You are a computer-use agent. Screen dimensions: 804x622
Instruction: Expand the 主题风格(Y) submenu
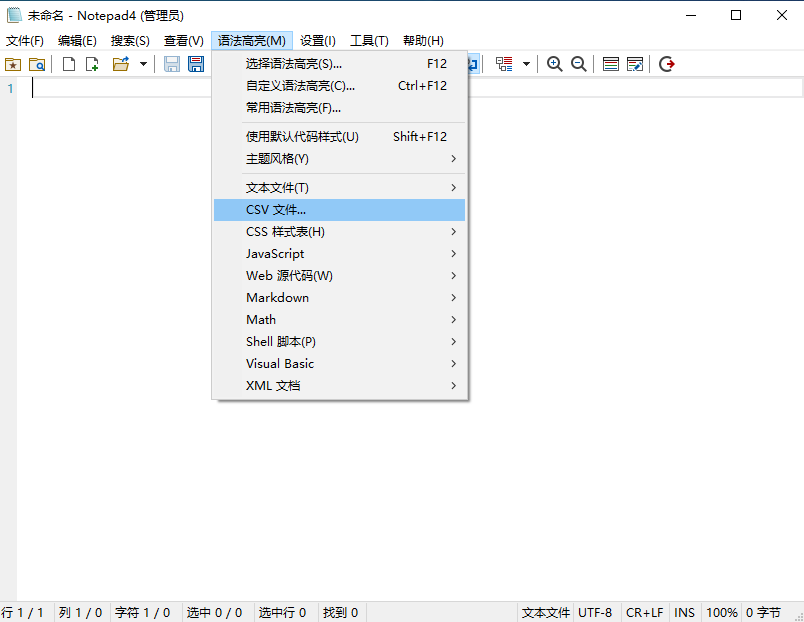(339, 159)
